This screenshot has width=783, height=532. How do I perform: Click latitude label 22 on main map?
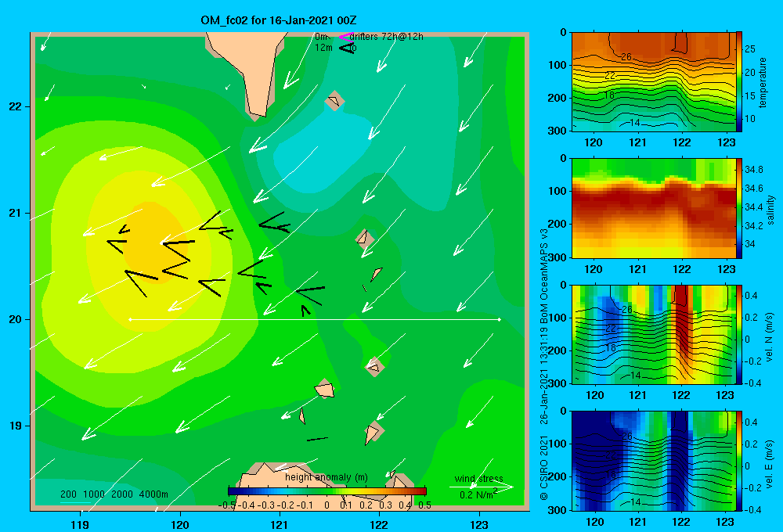(15, 107)
